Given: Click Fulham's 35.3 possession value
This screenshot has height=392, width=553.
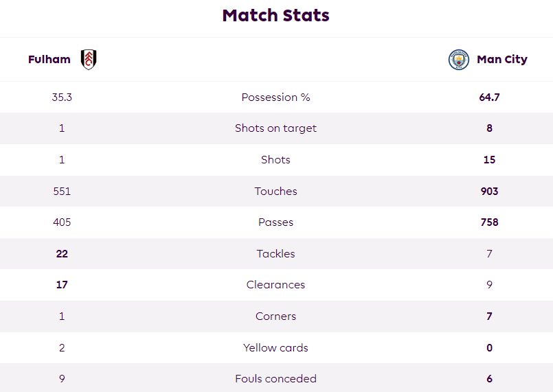Looking at the screenshot, I should (x=62, y=97).
